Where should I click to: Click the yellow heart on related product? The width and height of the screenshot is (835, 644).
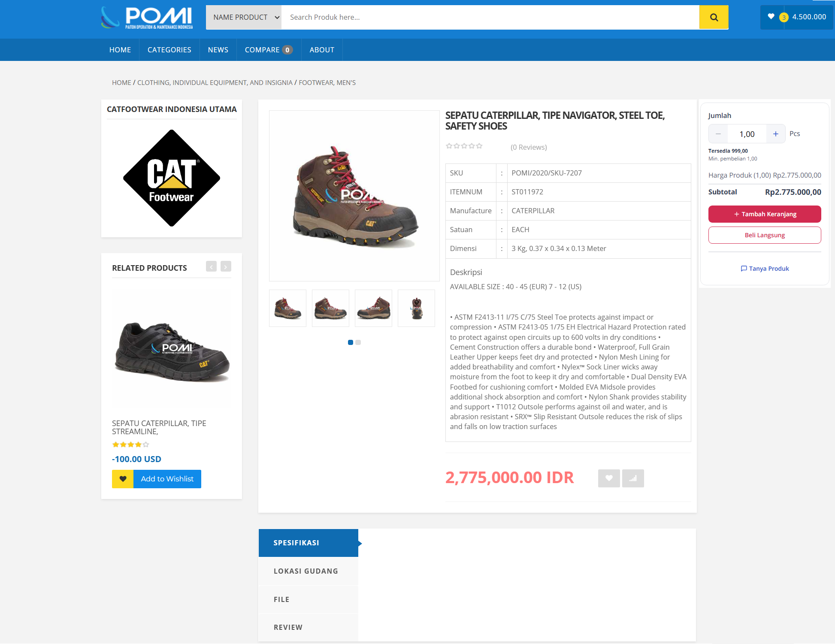click(x=123, y=479)
